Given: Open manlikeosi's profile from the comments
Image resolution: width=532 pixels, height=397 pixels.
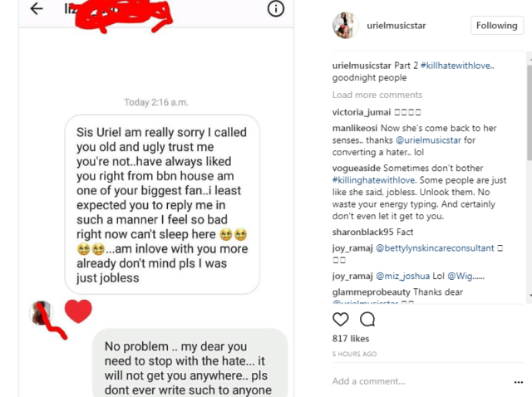Looking at the screenshot, I should tap(355, 128).
